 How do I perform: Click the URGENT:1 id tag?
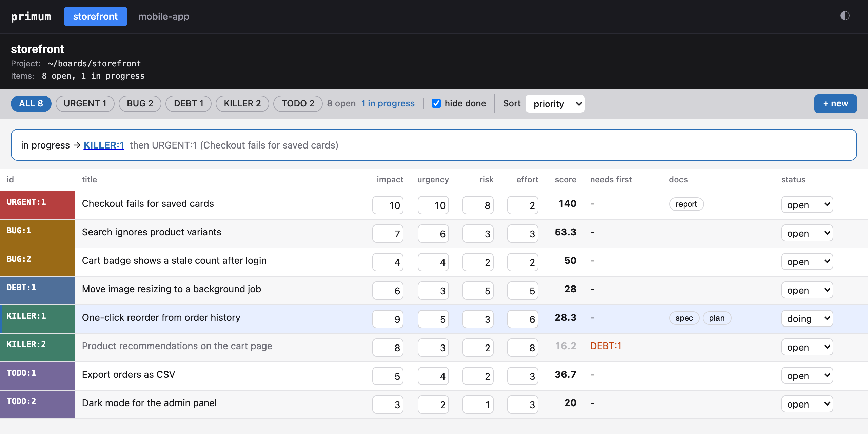pos(26,202)
